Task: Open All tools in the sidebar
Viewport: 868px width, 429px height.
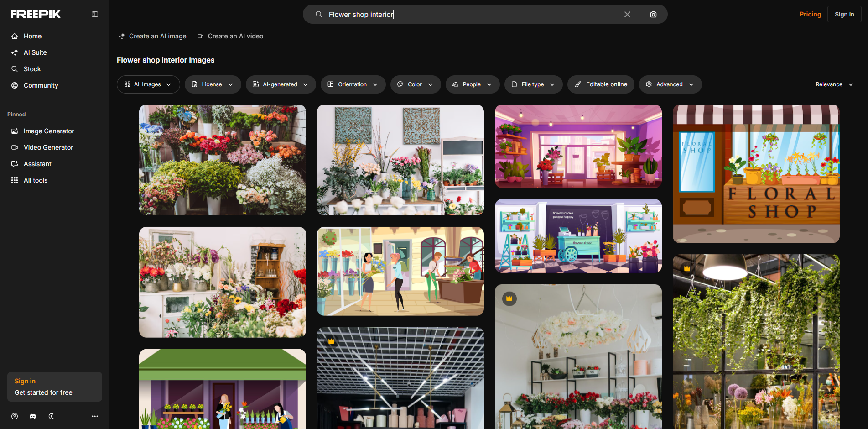Action: [35, 180]
